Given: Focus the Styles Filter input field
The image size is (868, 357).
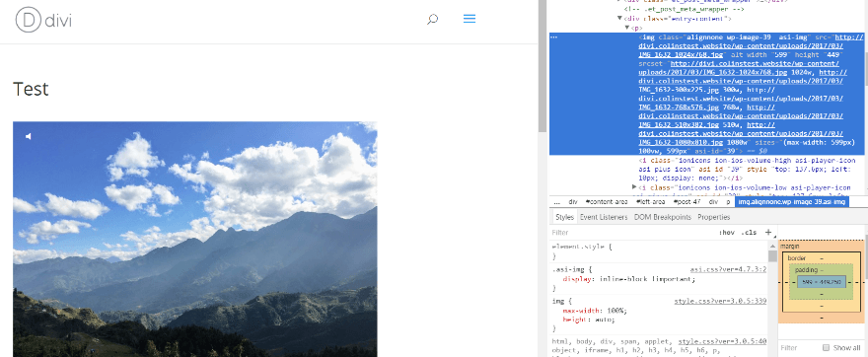Looking at the screenshot, I should click(631, 233).
